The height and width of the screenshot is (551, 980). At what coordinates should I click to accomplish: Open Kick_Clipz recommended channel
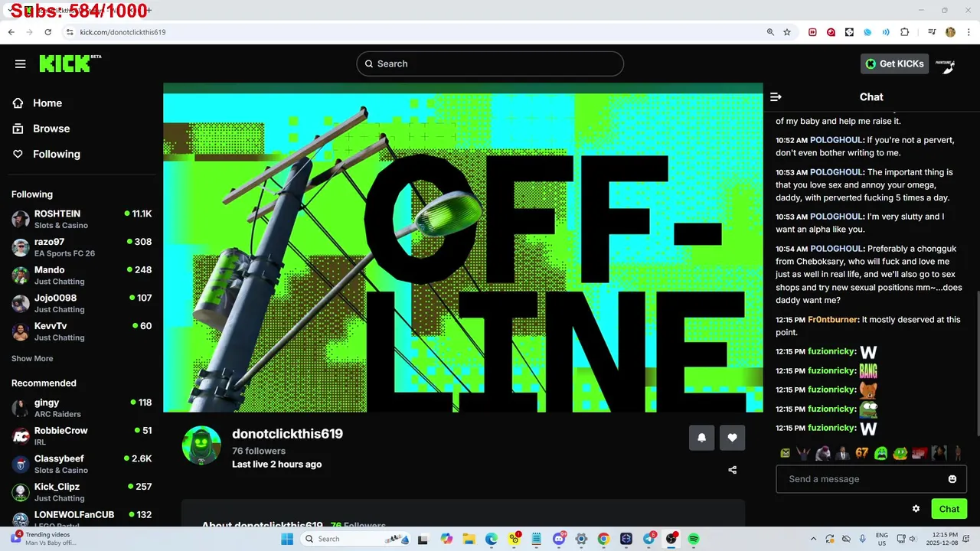81,492
